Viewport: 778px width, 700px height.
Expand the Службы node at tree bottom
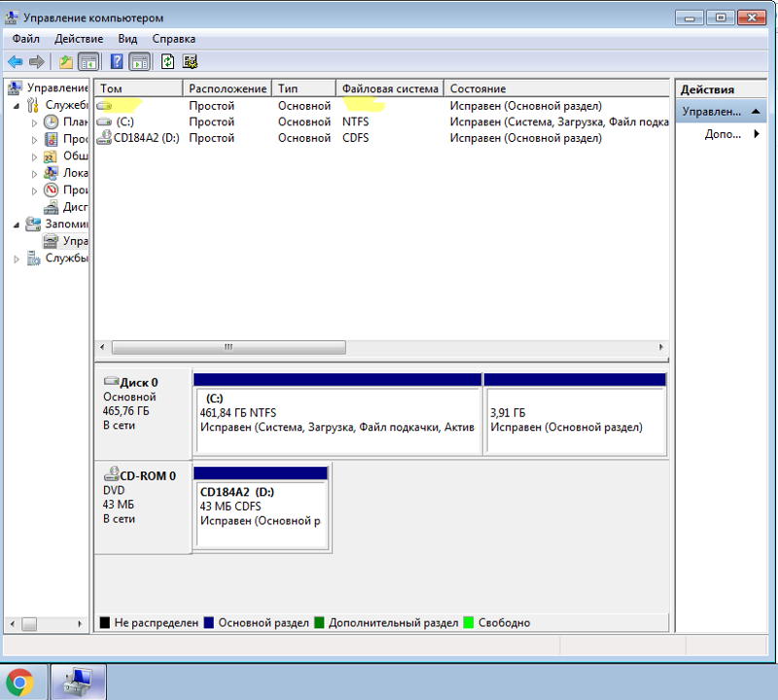click(17, 259)
